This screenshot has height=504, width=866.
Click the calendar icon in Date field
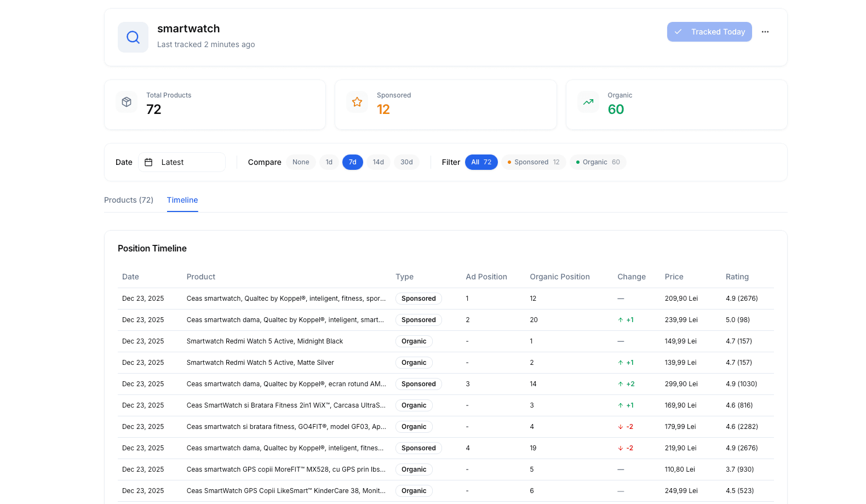click(x=148, y=162)
